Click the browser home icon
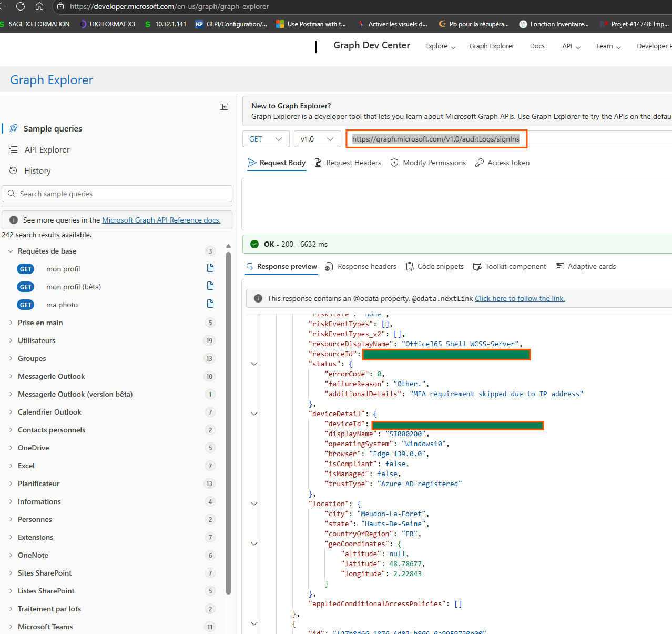Screen dimensions: 672x634 [x=39, y=6]
